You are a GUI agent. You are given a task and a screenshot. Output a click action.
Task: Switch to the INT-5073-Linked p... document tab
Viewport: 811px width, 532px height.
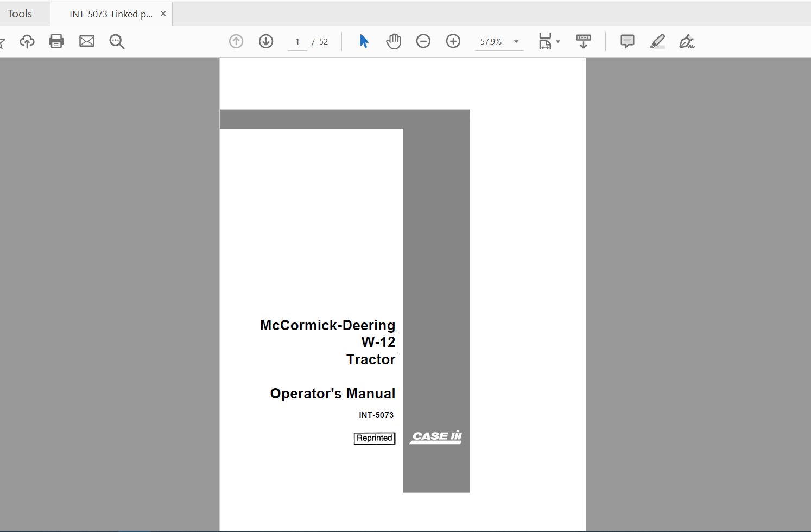click(111, 14)
